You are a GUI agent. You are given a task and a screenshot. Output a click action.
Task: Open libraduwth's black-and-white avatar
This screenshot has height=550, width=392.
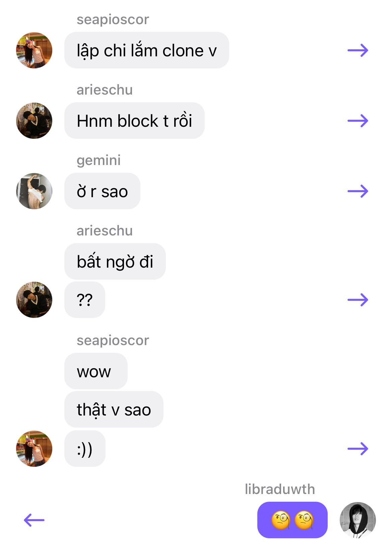pos(358,520)
